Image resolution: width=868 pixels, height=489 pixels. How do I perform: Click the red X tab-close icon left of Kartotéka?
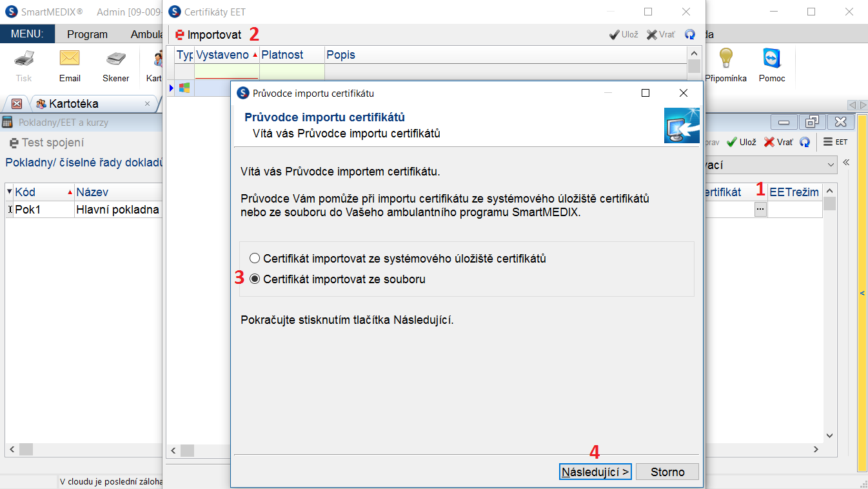17,103
